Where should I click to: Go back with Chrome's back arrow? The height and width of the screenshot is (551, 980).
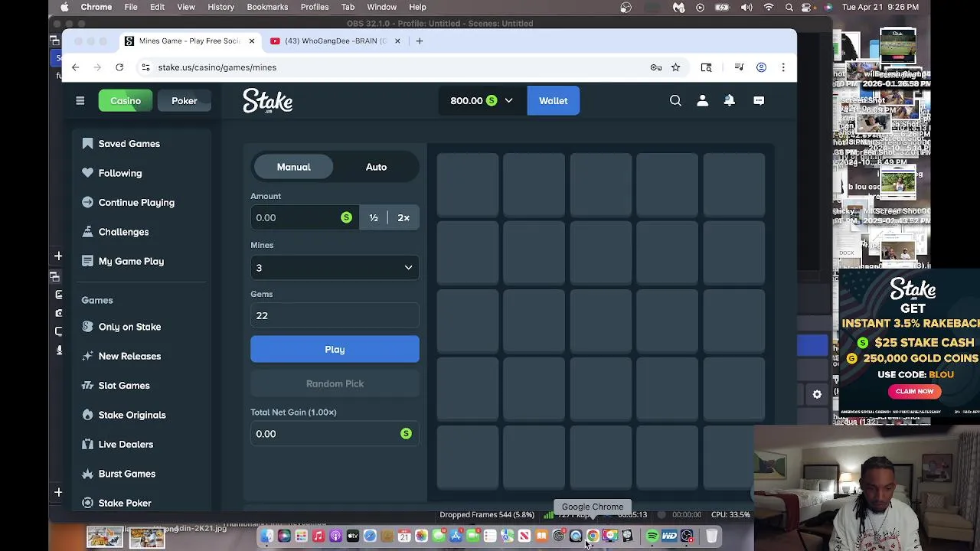pos(75,67)
